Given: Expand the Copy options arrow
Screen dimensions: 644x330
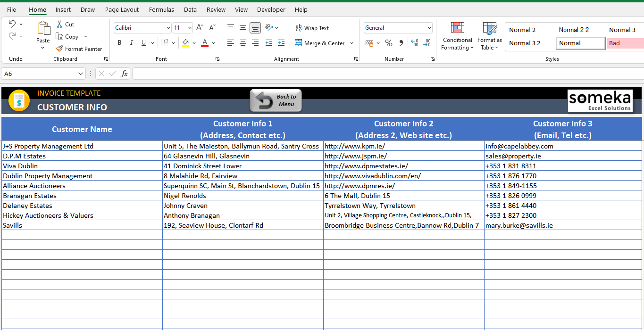Looking at the screenshot, I should click(85, 37).
